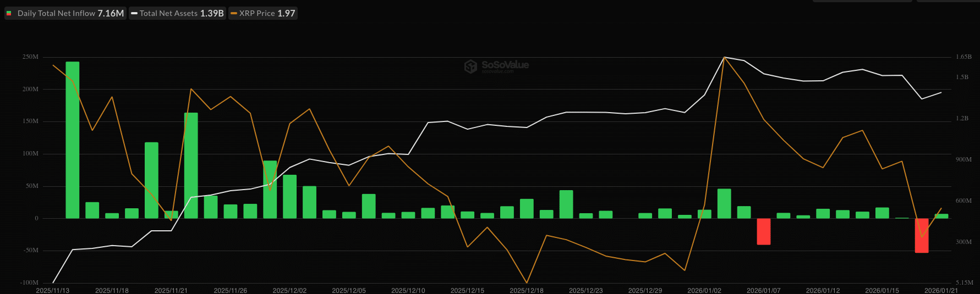Click the 2025/11/26 date label
The image size is (980, 294).
point(231,290)
